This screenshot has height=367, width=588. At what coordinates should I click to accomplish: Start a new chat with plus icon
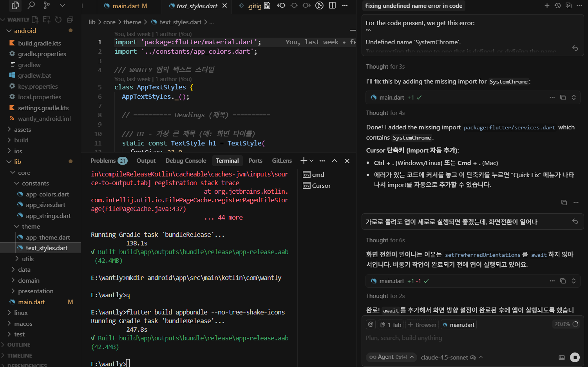coord(547,5)
